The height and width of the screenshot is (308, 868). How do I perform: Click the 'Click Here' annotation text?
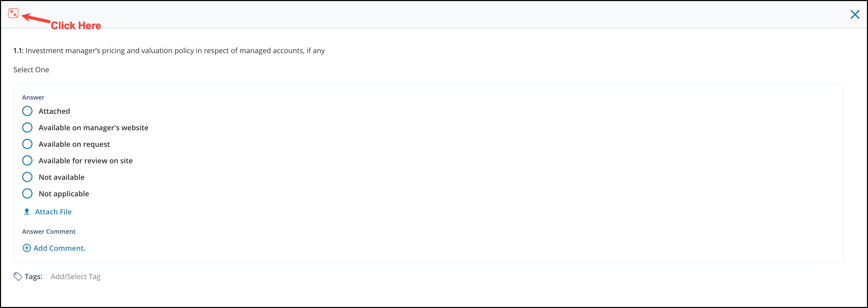pyautogui.click(x=76, y=25)
